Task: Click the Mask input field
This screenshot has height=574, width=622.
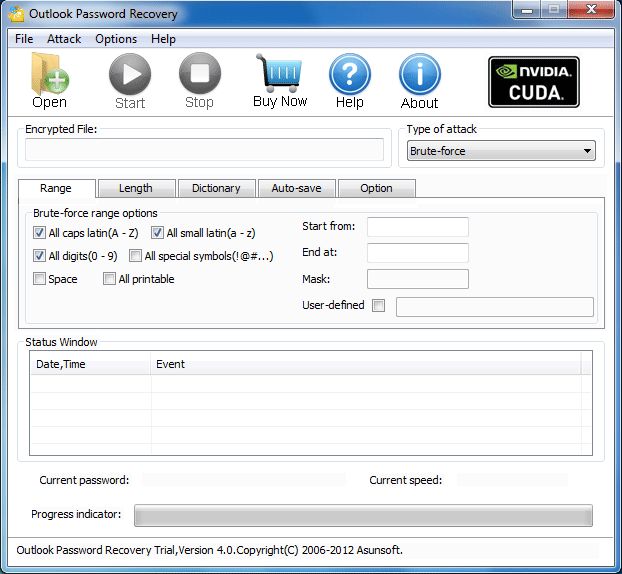Action: (417, 279)
